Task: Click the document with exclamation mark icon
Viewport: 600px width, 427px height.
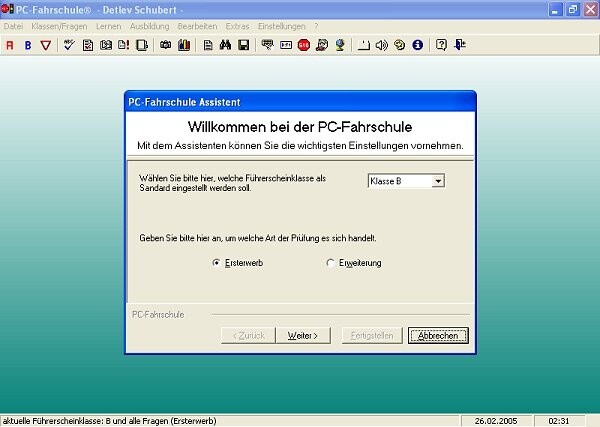Action: click(124, 45)
